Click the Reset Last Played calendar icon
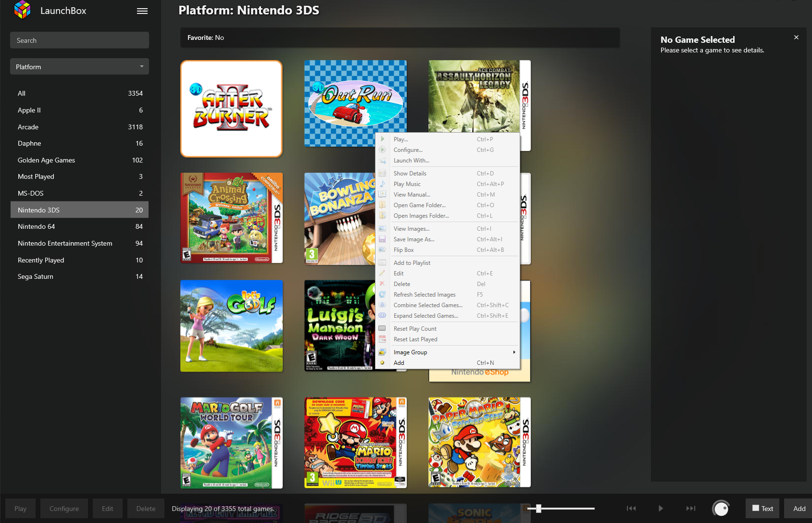Viewport: 812px width, 523px height. point(383,339)
